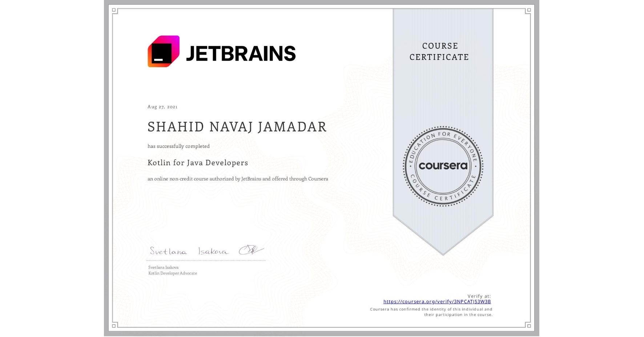The height and width of the screenshot is (337, 644).
Task: Click the course authorization description line
Action: click(x=238, y=179)
